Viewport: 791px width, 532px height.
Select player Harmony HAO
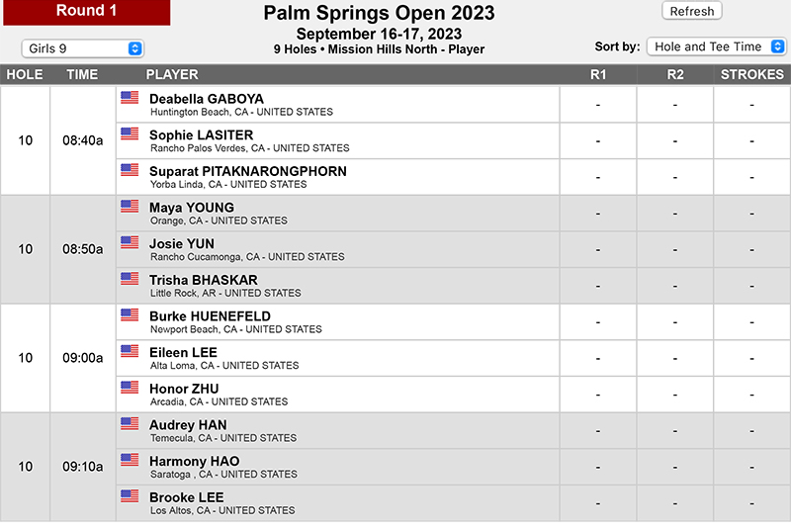[194, 462]
